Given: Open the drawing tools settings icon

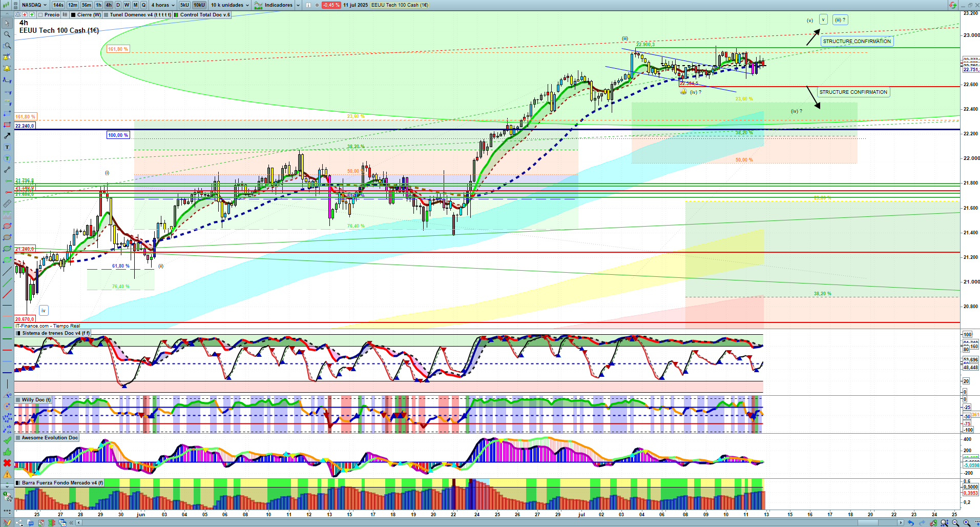Looking at the screenshot, I should point(7,496).
